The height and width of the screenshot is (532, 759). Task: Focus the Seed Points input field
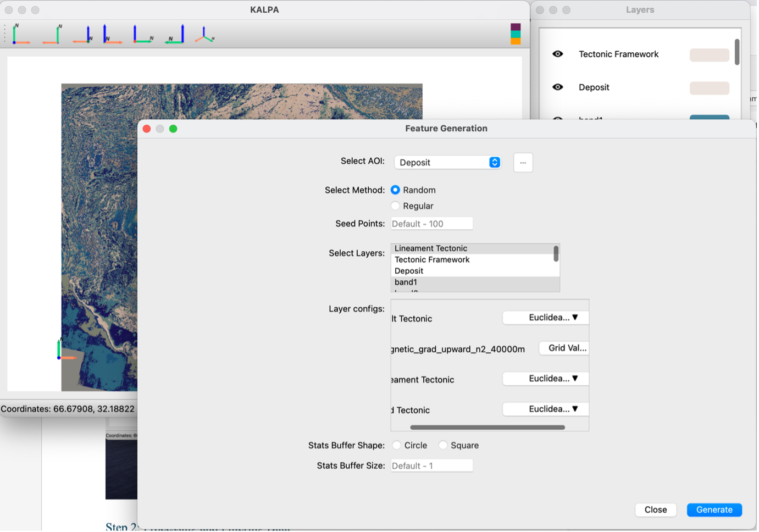pyautogui.click(x=432, y=224)
